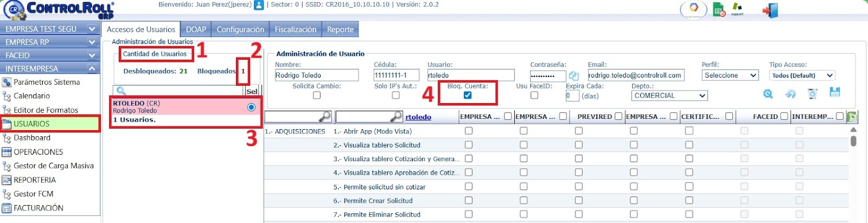Click the recycle bin delete icon
This screenshot has height=223, width=868.
812,94
